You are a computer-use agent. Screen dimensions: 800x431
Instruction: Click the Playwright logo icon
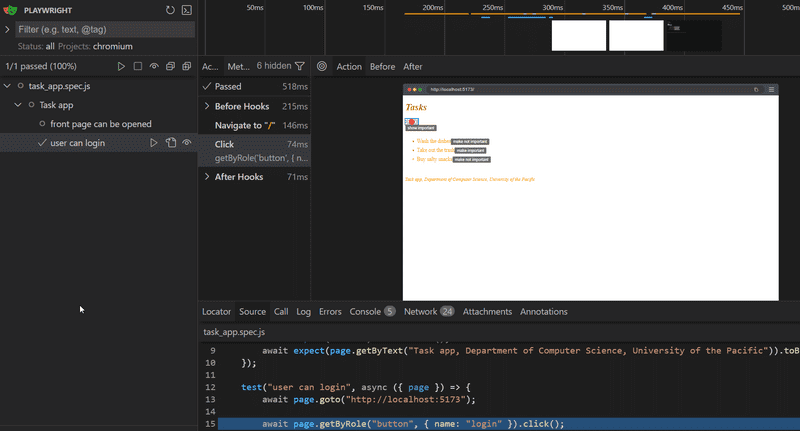(10, 10)
